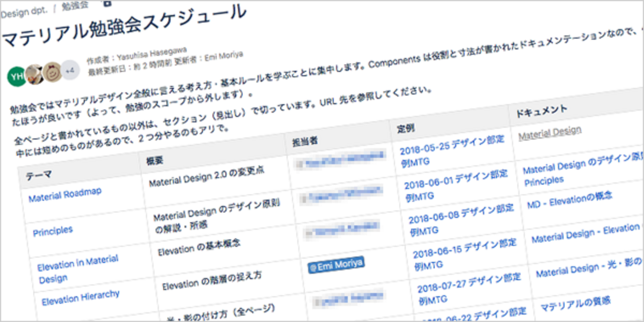Open the smiley-face contributor avatar
644x322 pixels.
tap(52, 72)
